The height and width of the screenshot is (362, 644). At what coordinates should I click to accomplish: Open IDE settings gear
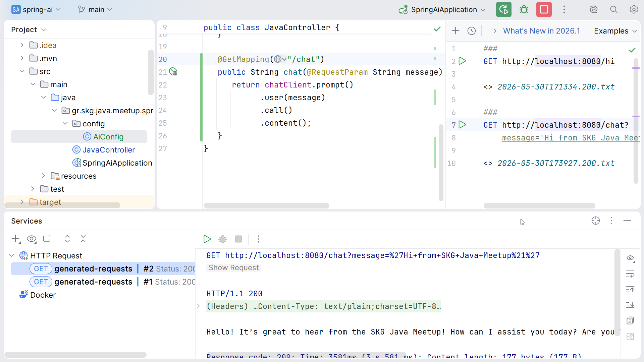click(x=634, y=9)
